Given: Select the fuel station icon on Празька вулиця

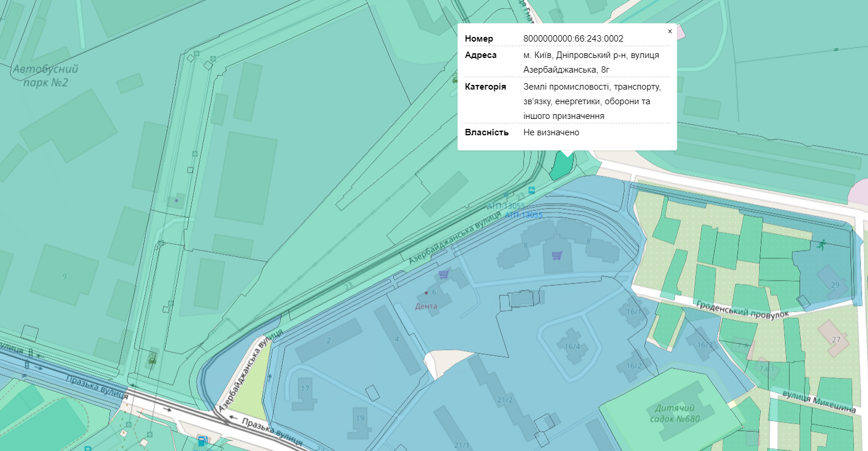Looking at the screenshot, I should pyautogui.click(x=202, y=441).
